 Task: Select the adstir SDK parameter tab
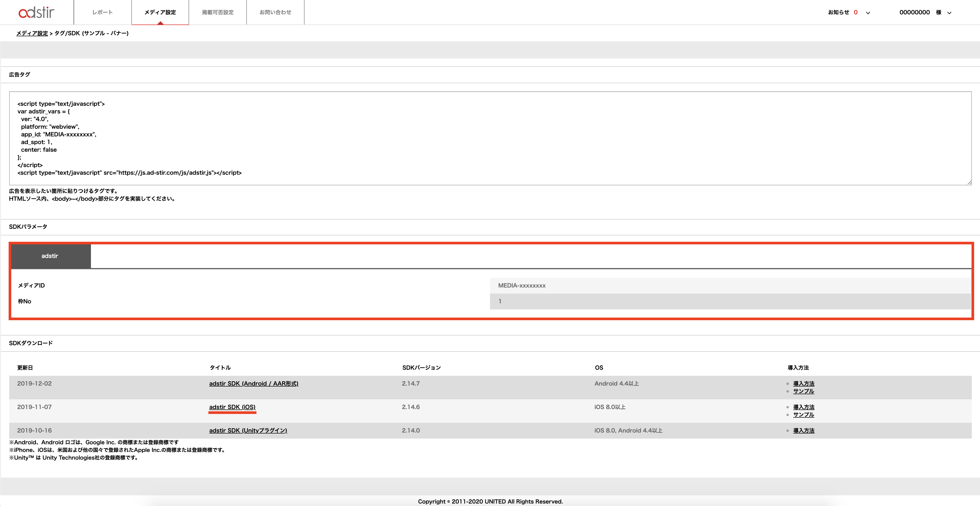tap(51, 256)
